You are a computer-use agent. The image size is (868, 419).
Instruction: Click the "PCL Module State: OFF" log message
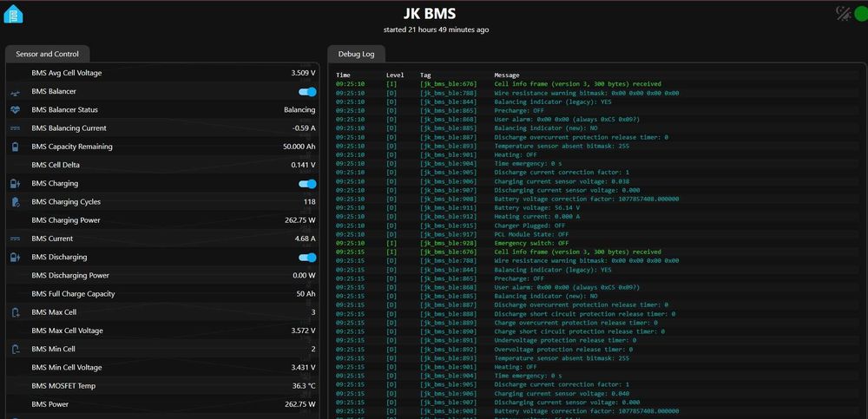click(531, 234)
